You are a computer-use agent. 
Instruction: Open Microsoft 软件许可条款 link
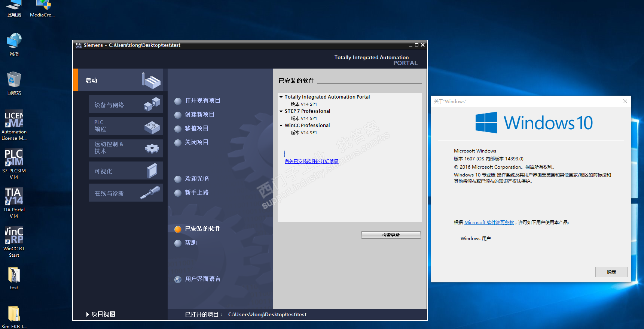tap(489, 223)
